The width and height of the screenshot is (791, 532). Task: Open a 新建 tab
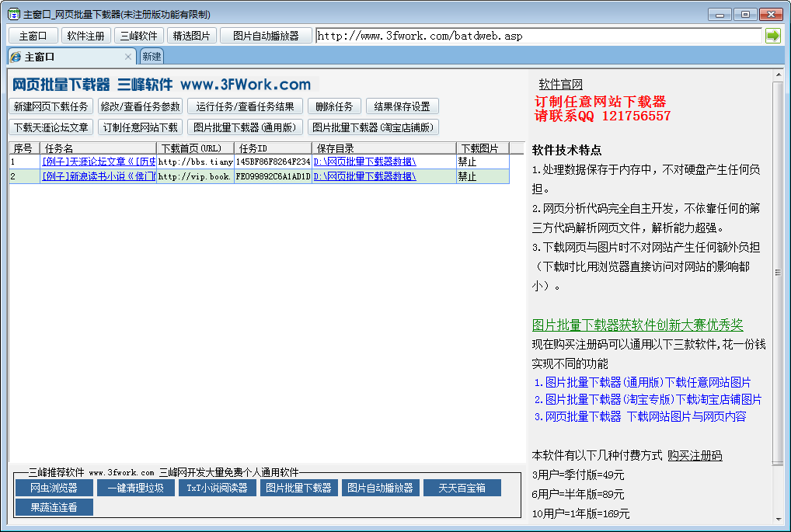click(152, 57)
